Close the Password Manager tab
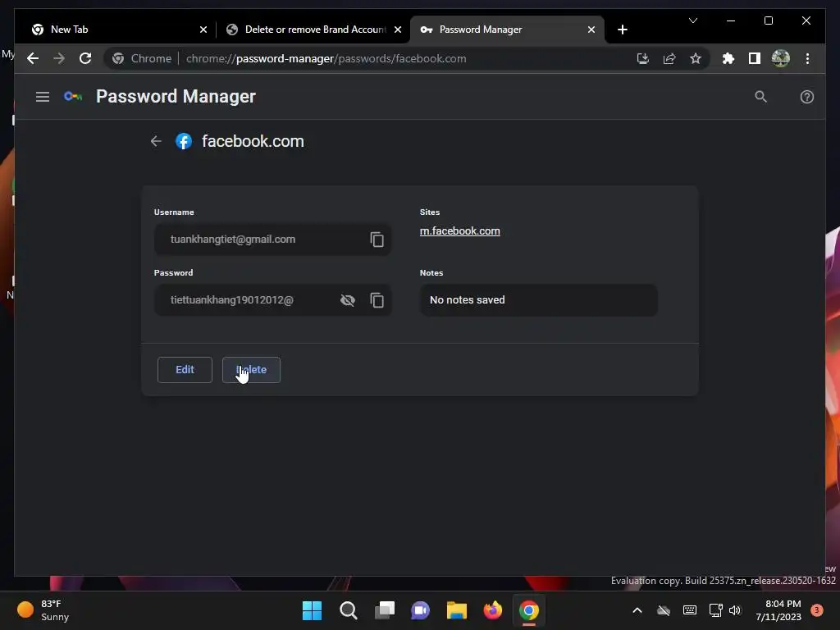 click(591, 30)
